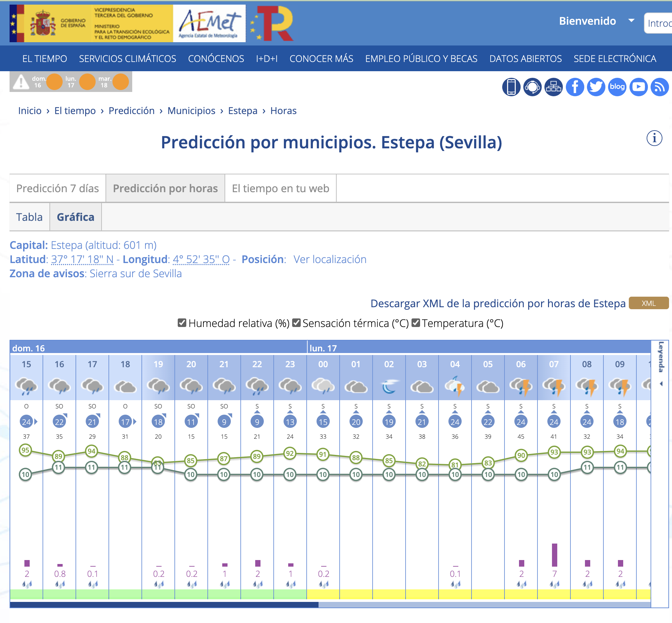
Task: Open the Ver localización link
Action: 329,259
